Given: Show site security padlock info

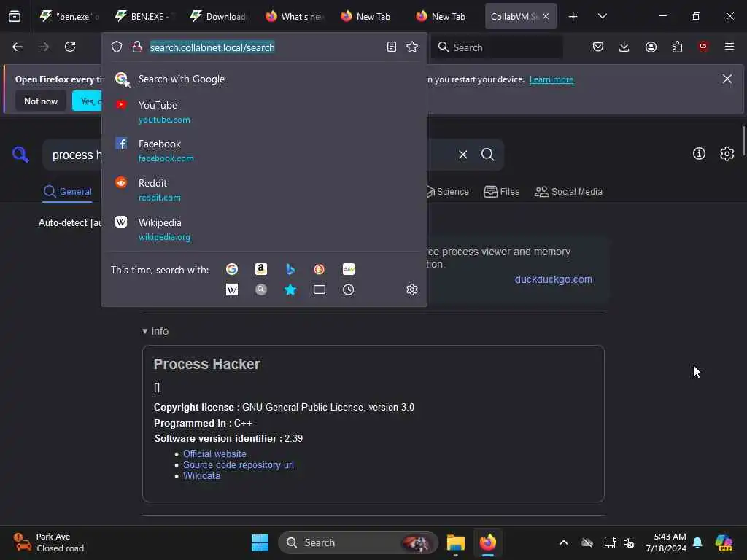Looking at the screenshot, I should pyautogui.click(x=137, y=47).
